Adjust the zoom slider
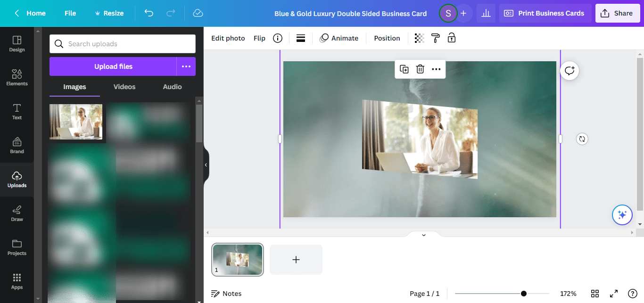This screenshot has height=303, width=644. [x=522, y=293]
